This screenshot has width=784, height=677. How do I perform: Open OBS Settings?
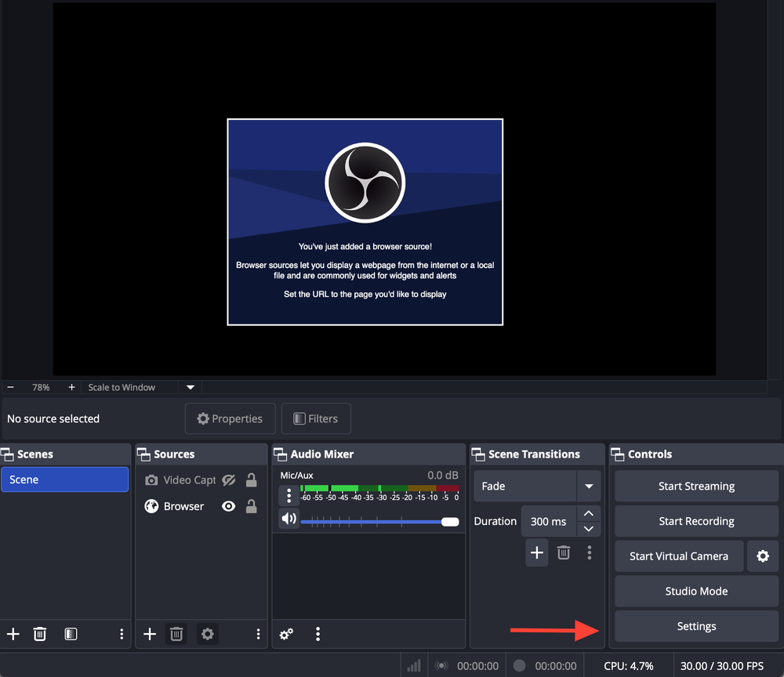[x=696, y=626]
